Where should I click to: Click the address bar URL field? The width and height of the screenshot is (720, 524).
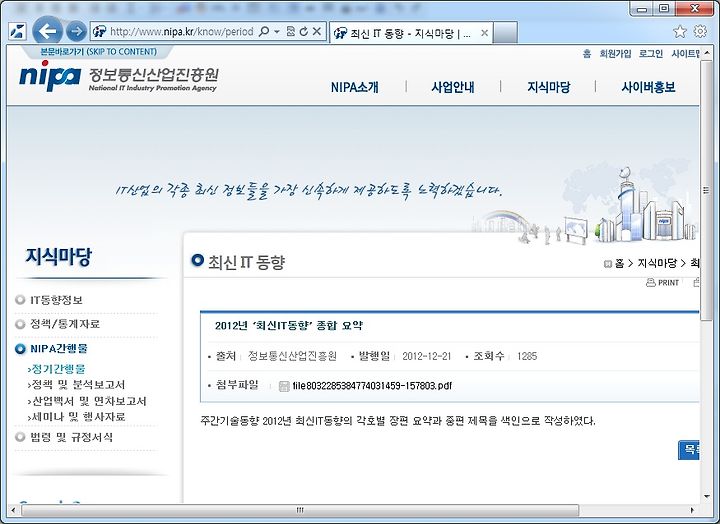coord(181,31)
